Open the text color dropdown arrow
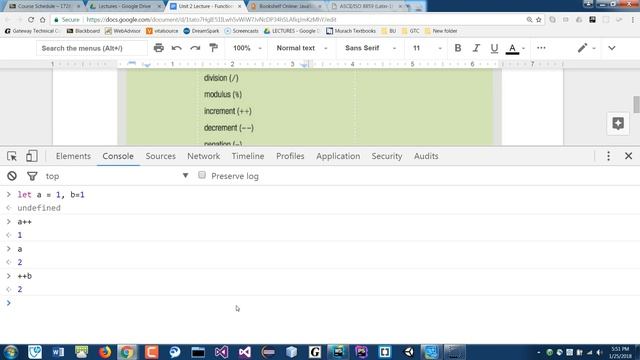640x360 pixels. (523, 49)
